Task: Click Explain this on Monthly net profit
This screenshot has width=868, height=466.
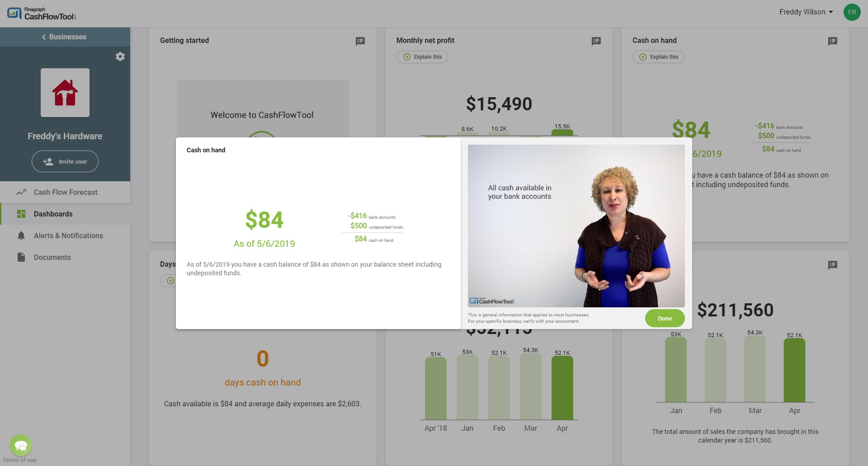Action: click(x=422, y=57)
